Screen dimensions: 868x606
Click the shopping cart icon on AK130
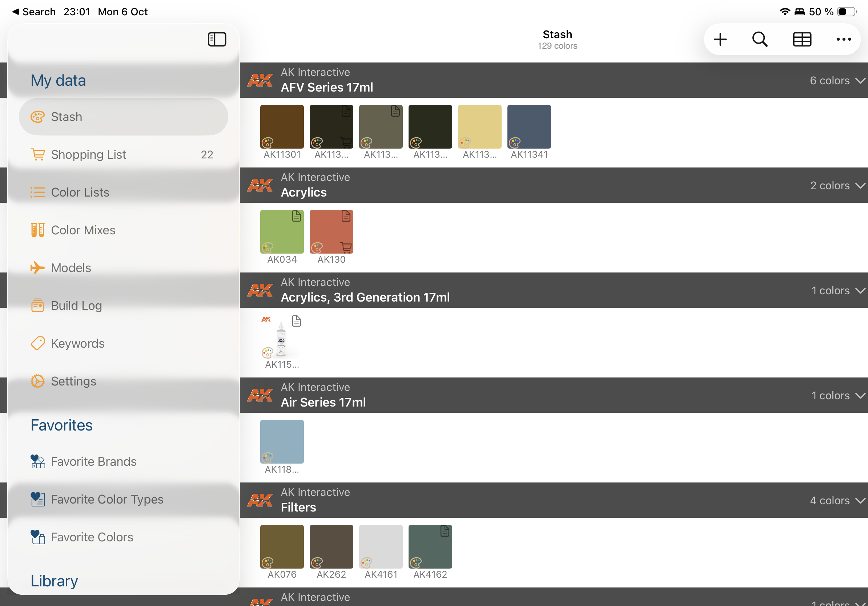click(346, 247)
